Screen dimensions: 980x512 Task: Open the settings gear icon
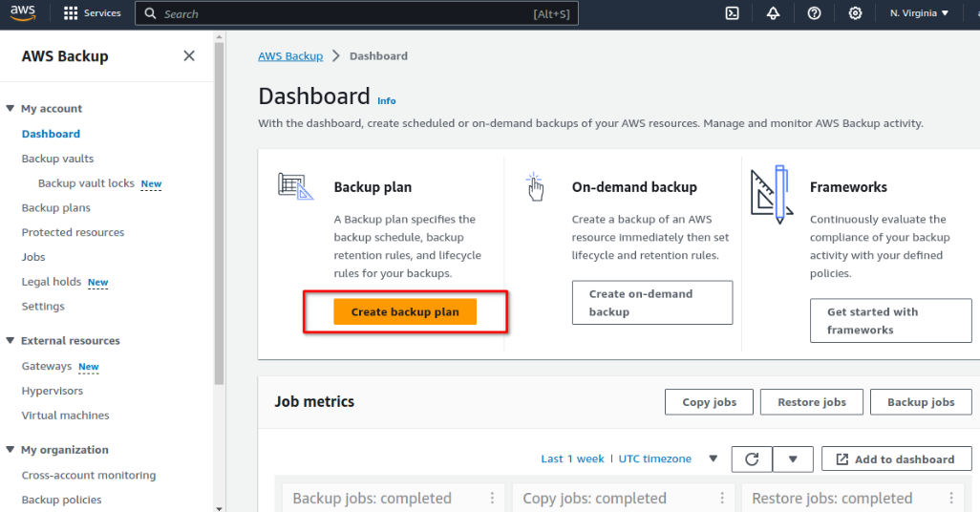pyautogui.click(x=855, y=13)
